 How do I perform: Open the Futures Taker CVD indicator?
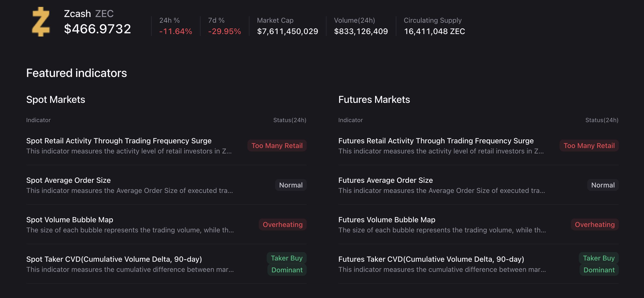tap(469, 259)
